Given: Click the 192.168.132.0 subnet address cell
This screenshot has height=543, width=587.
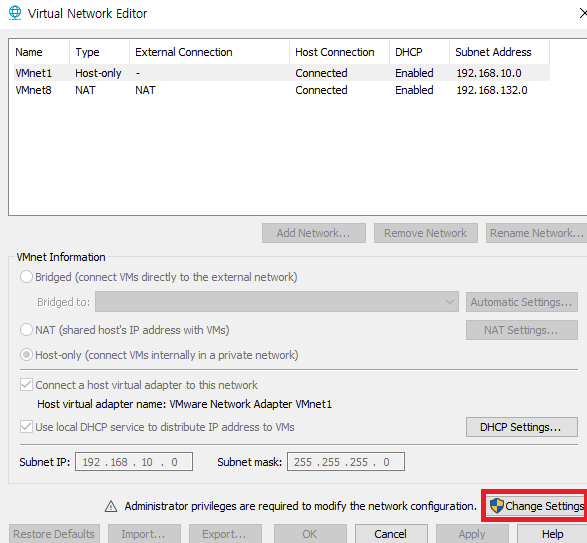Looking at the screenshot, I should (492, 90).
